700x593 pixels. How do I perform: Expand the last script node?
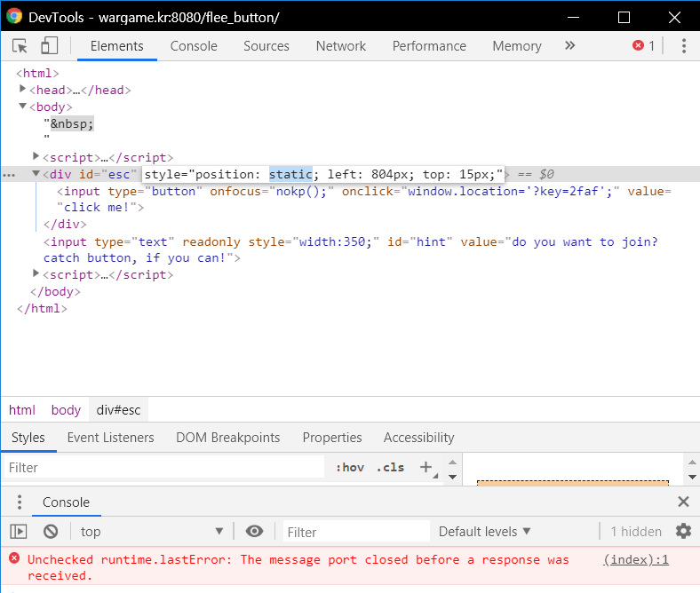click(36, 274)
